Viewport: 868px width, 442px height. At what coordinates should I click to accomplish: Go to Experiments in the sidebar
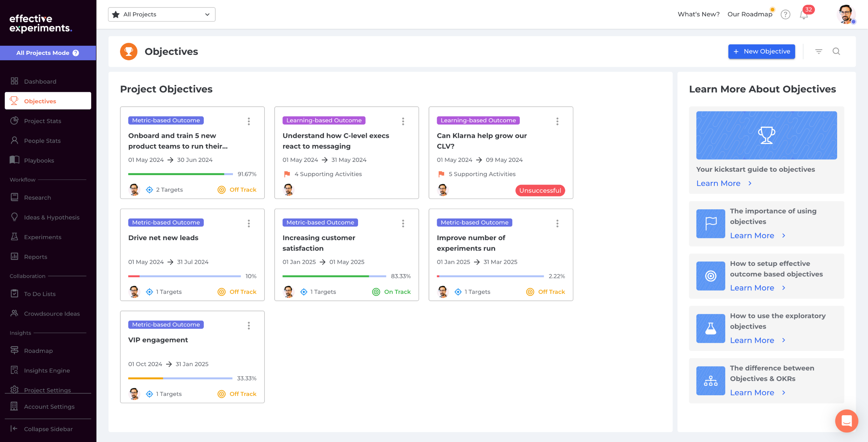(42, 237)
